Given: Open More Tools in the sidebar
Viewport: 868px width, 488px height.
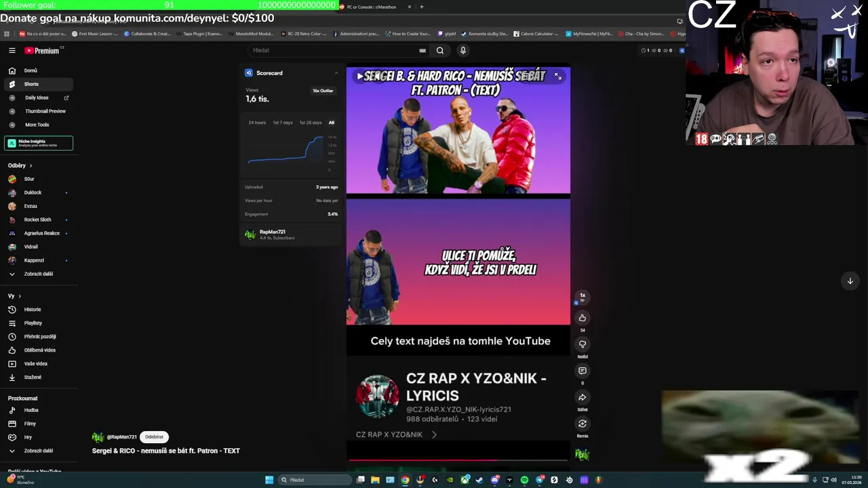Looking at the screenshot, I should click(38, 125).
